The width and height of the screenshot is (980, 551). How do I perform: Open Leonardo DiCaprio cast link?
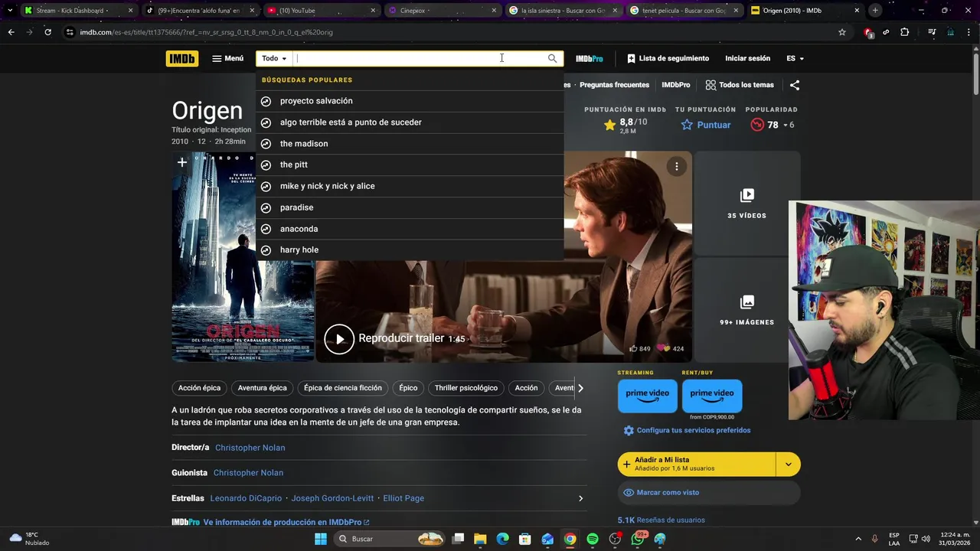click(246, 498)
